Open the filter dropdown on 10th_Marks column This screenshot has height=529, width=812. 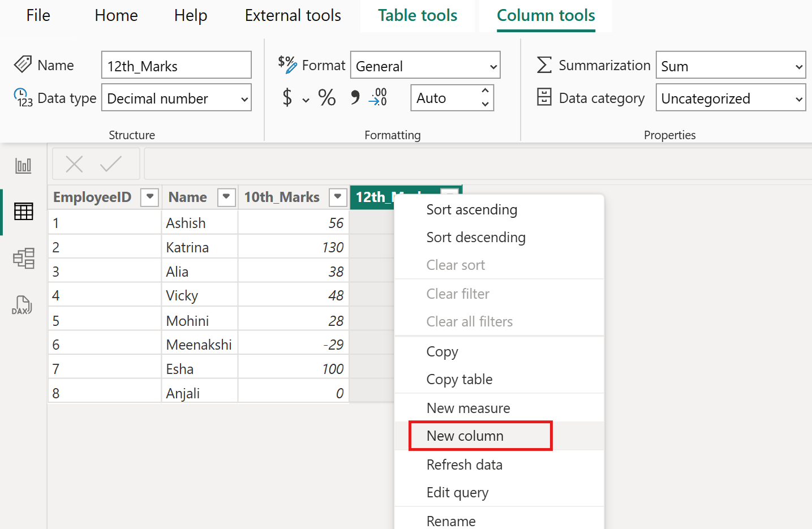(x=337, y=197)
